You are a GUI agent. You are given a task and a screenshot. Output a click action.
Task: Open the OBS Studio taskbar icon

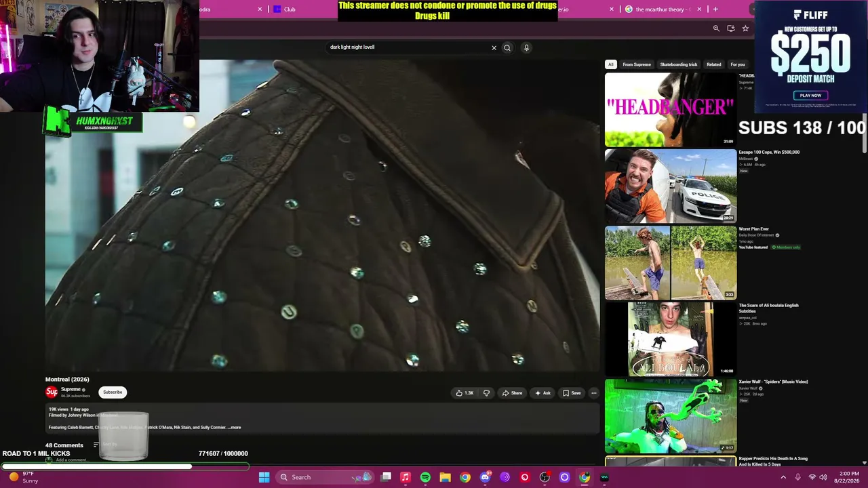[545, 477]
